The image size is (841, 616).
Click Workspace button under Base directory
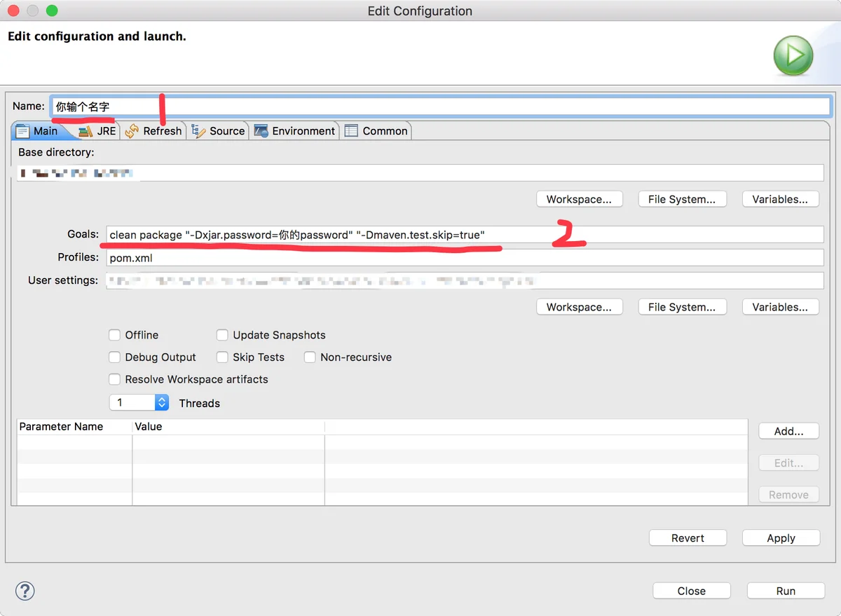pyautogui.click(x=579, y=199)
